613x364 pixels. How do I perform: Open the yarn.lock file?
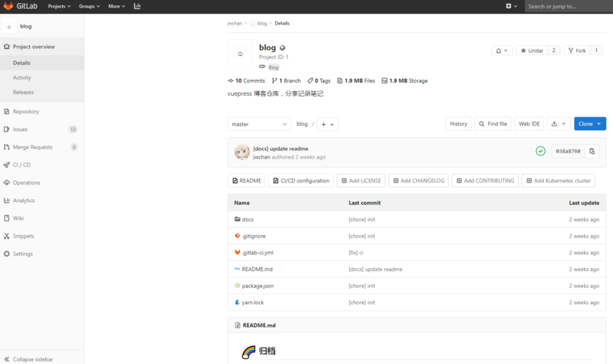253,303
